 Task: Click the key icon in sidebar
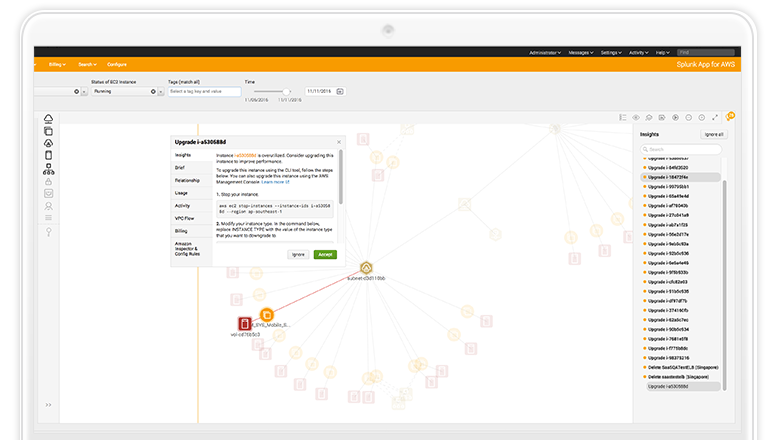click(x=48, y=231)
